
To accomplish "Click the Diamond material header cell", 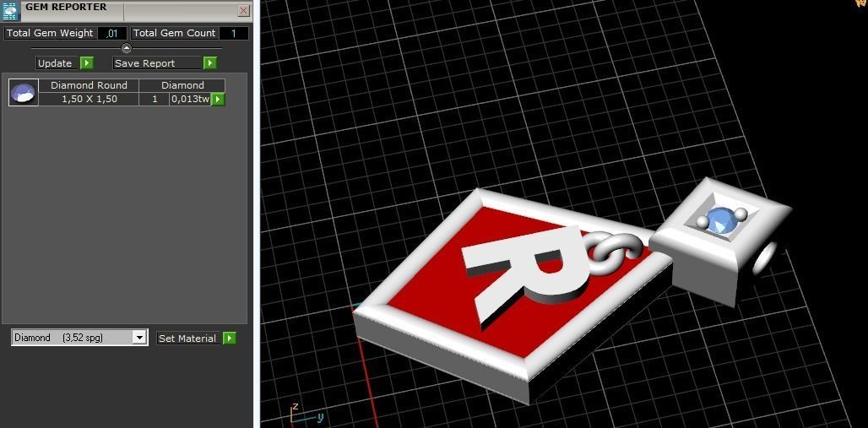I will point(182,85).
